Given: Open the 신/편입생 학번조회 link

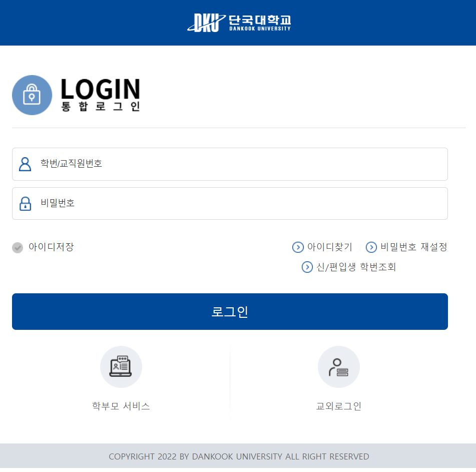Looking at the screenshot, I should tap(356, 267).
